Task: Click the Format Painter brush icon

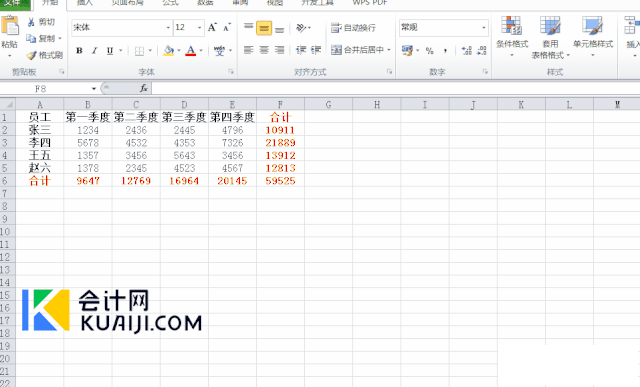Action: (31, 55)
